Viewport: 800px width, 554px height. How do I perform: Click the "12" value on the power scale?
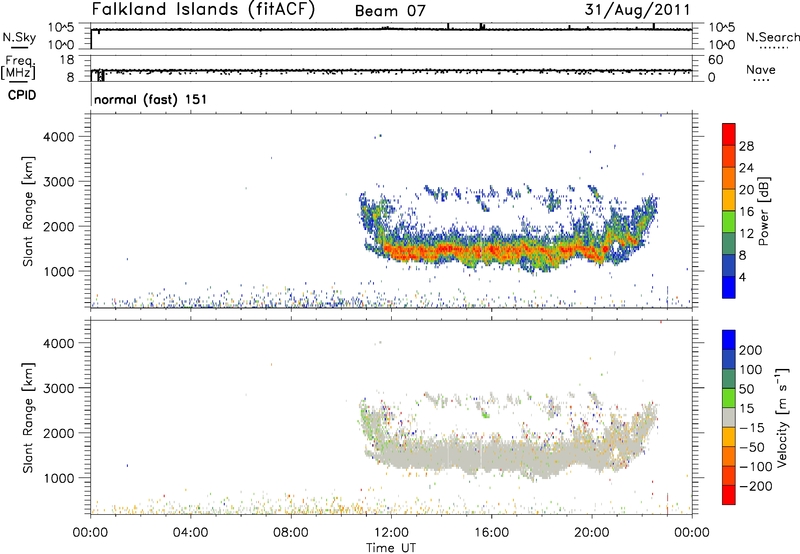[746, 234]
